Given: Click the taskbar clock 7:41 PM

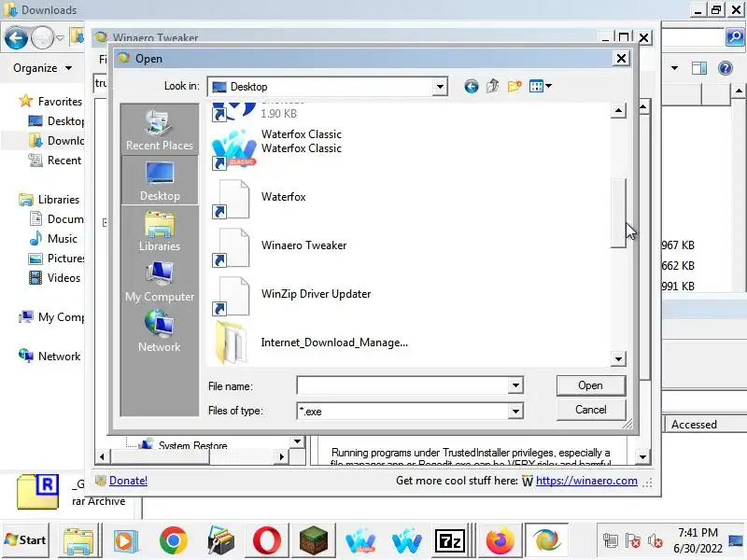Looking at the screenshot, I should (x=698, y=532).
